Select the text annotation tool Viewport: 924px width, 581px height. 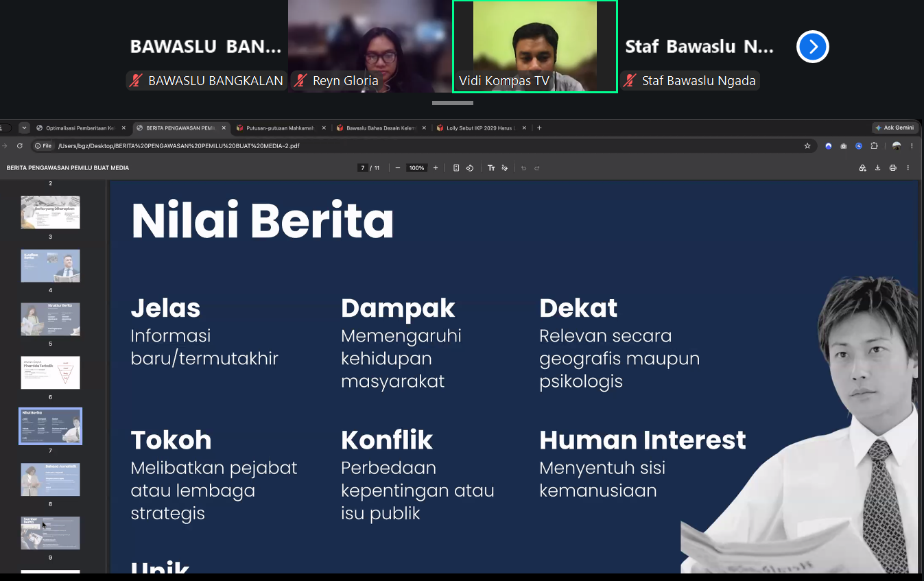click(x=491, y=168)
